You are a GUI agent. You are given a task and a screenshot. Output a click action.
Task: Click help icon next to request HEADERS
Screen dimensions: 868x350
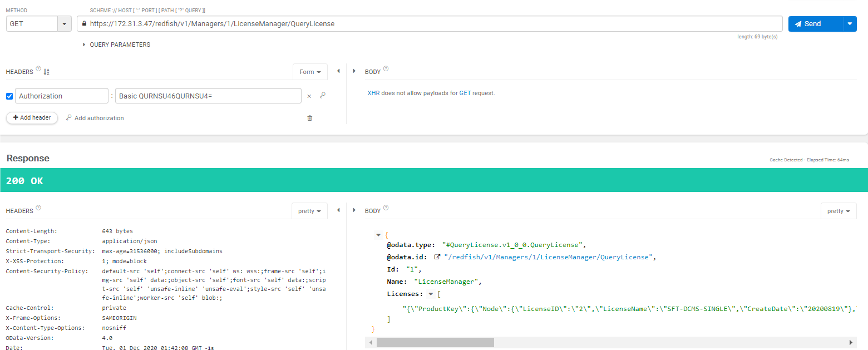(38, 70)
